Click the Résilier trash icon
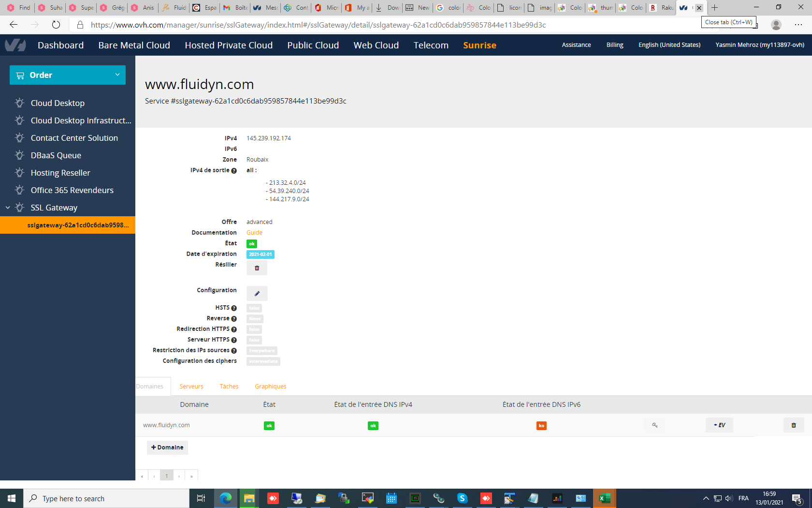The height and width of the screenshot is (508, 812). point(257,268)
